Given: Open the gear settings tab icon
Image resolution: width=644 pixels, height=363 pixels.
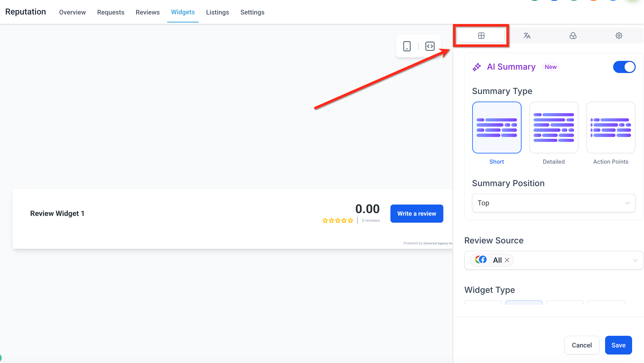Looking at the screenshot, I should (x=619, y=36).
